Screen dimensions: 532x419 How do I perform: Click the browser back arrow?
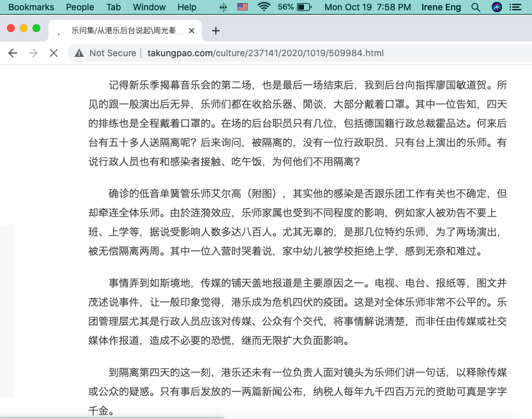click(13, 53)
